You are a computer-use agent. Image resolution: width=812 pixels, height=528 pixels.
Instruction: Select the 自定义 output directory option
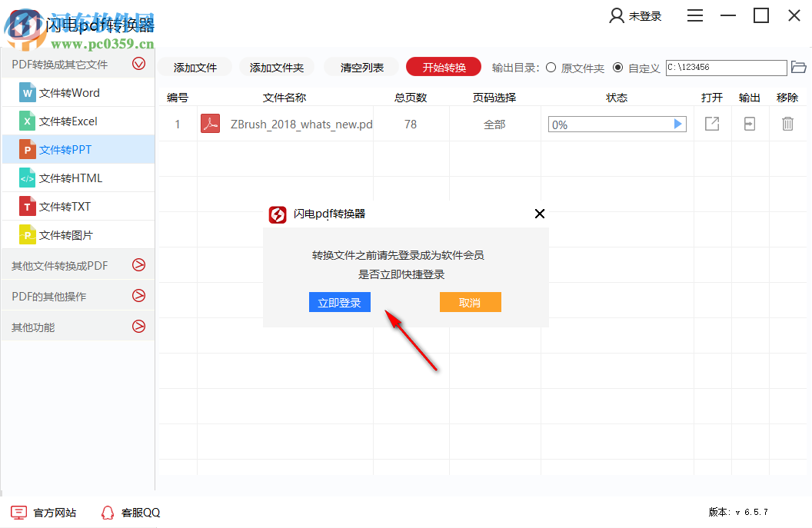pyautogui.click(x=617, y=68)
